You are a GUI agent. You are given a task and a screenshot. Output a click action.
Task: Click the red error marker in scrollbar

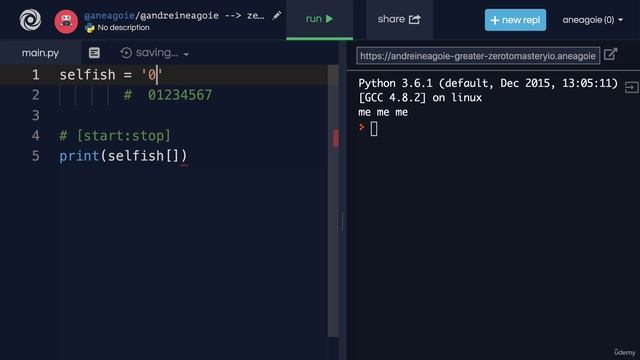[x=336, y=138]
